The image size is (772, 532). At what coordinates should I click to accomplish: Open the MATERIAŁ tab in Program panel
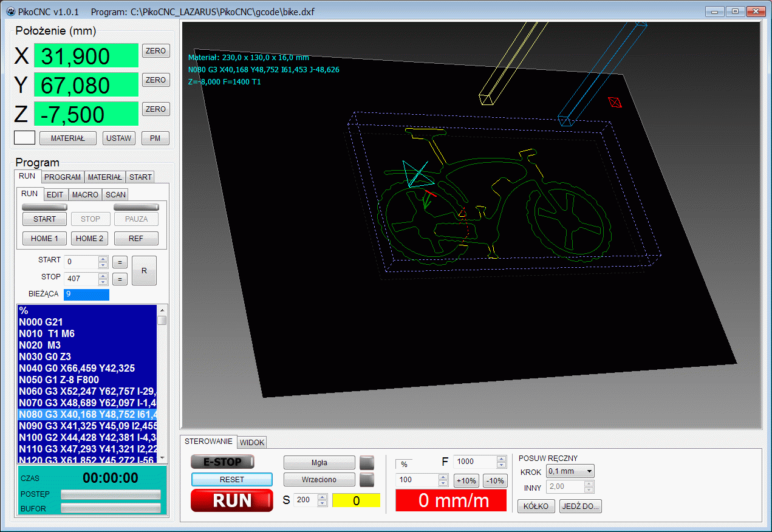[x=105, y=177]
